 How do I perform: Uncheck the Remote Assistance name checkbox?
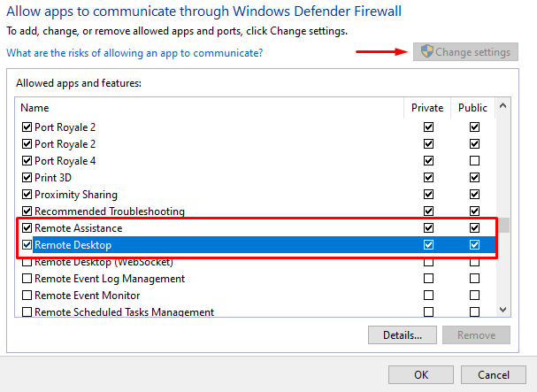tap(27, 228)
